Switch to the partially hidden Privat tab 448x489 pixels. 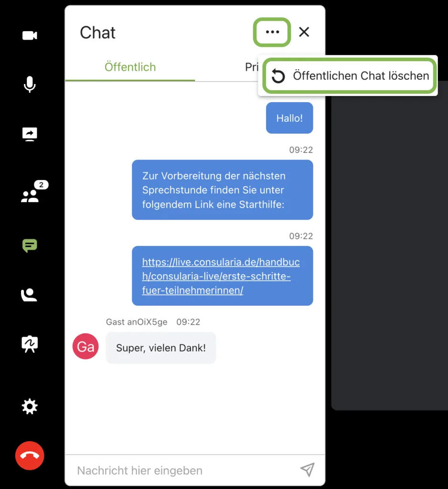coord(251,67)
